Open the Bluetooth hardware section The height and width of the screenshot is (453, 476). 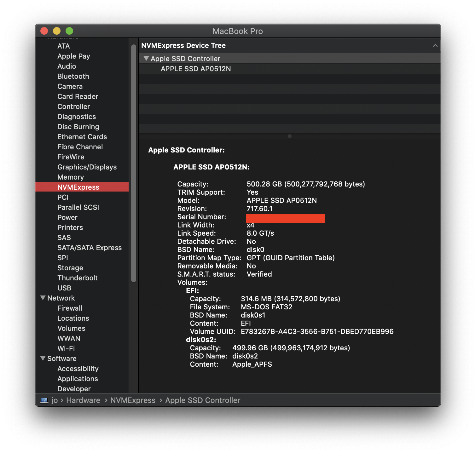[73, 76]
